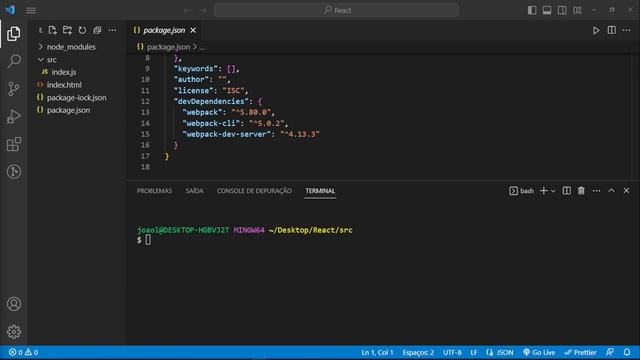Select the TERMINAL panel tab

pyautogui.click(x=320, y=191)
